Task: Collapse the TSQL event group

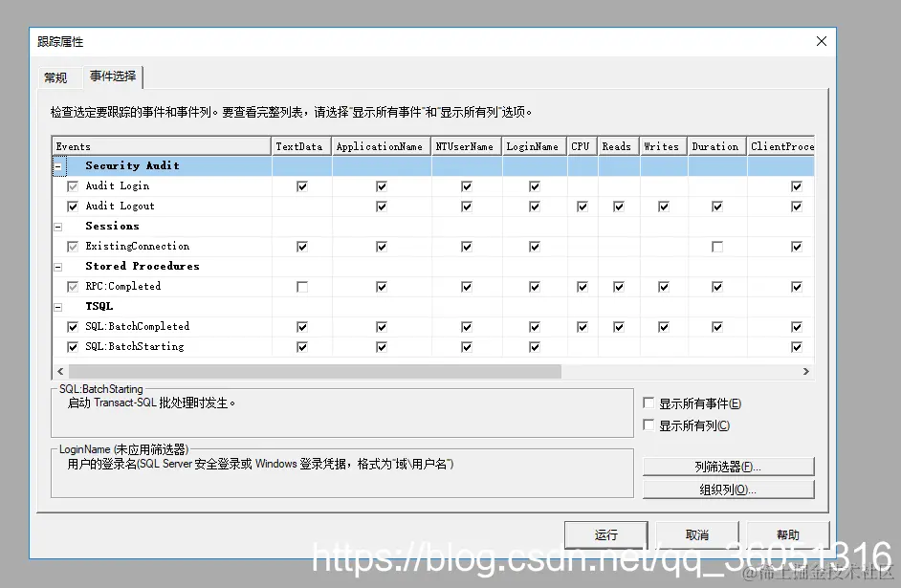Action: click(58, 306)
